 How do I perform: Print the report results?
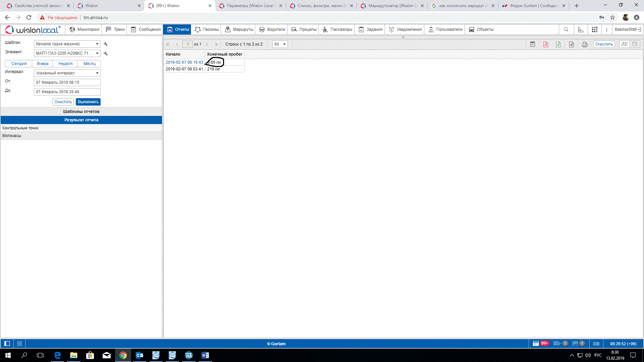585,44
